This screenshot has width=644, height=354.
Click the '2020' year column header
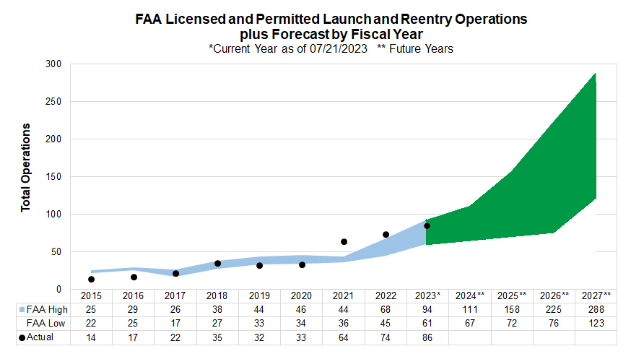[302, 296]
